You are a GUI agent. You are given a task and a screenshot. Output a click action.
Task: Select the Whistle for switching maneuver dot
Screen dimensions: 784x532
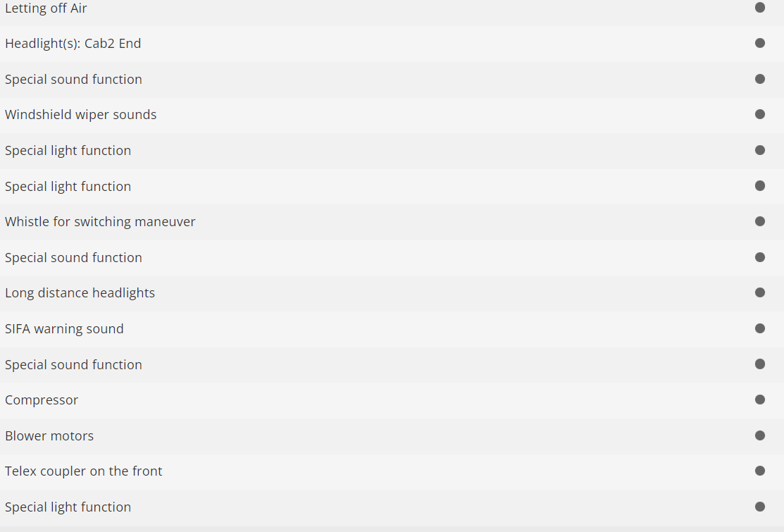pos(760,221)
